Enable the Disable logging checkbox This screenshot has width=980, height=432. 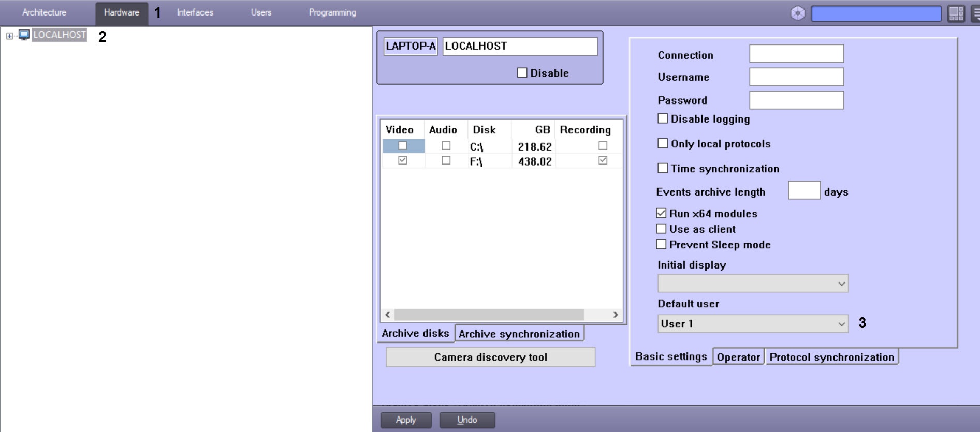(x=663, y=118)
